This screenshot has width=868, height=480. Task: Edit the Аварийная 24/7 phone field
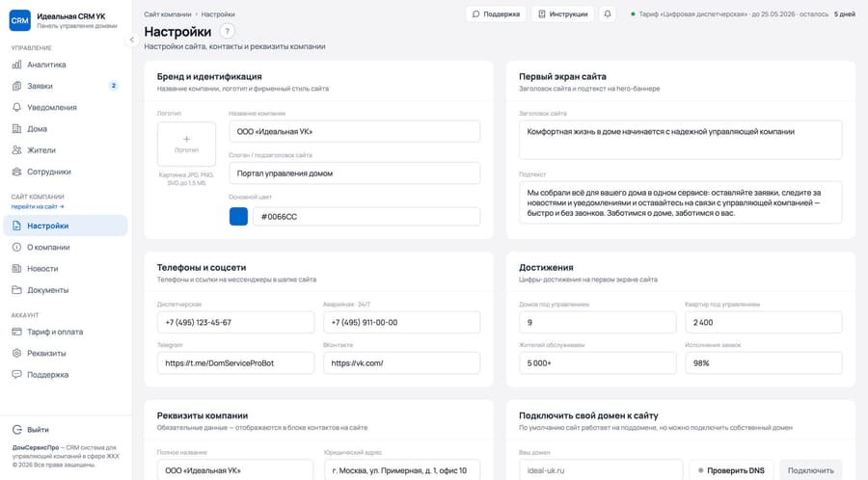tap(402, 322)
